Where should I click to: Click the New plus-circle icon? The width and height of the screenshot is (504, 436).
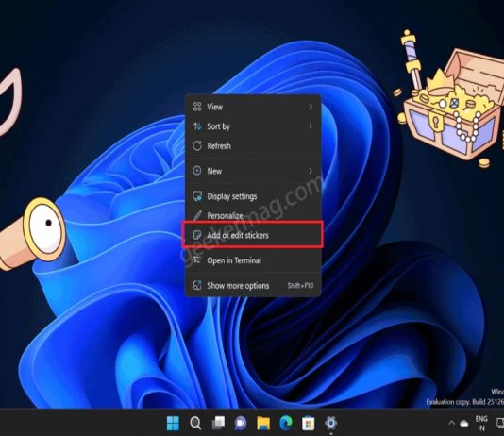(197, 171)
